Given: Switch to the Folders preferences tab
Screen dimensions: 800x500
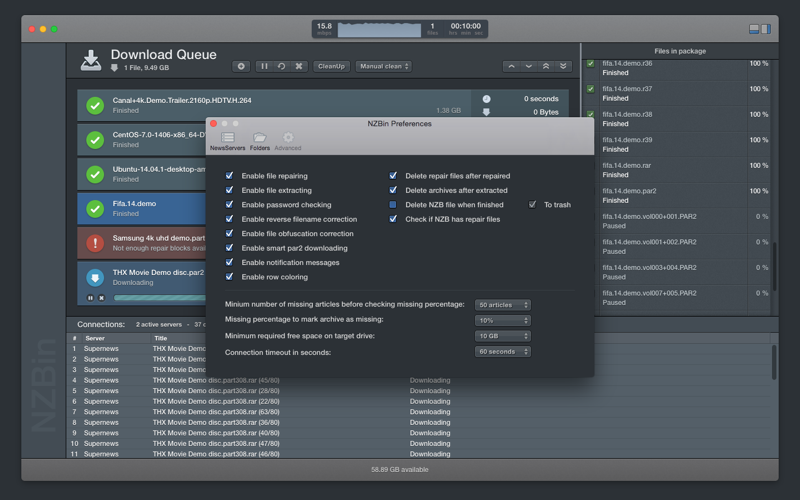Looking at the screenshot, I should 260,141.
